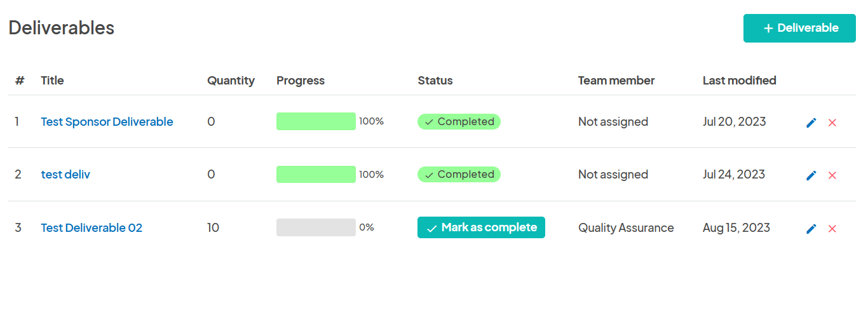868x310 pixels.
Task: Open the test deliv link
Action: coord(65,174)
